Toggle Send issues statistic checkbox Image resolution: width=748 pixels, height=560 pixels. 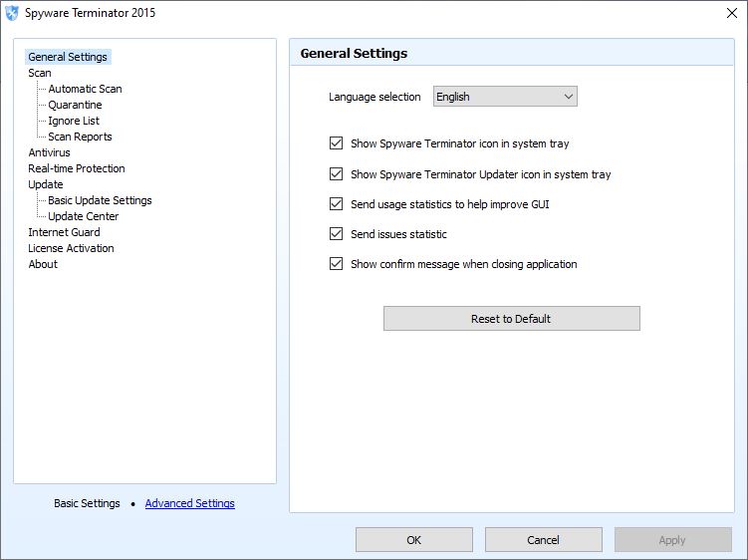coord(336,234)
